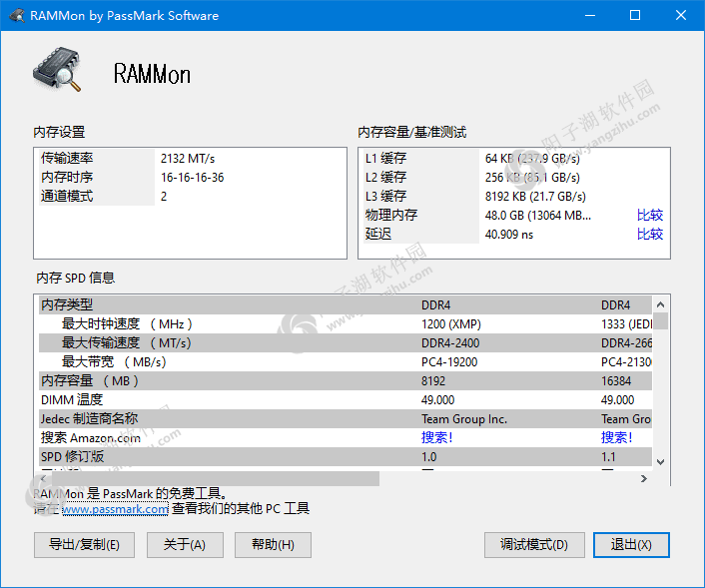Click PC4-19200 cell
Screen dimensions: 705x588
click(449, 361)
